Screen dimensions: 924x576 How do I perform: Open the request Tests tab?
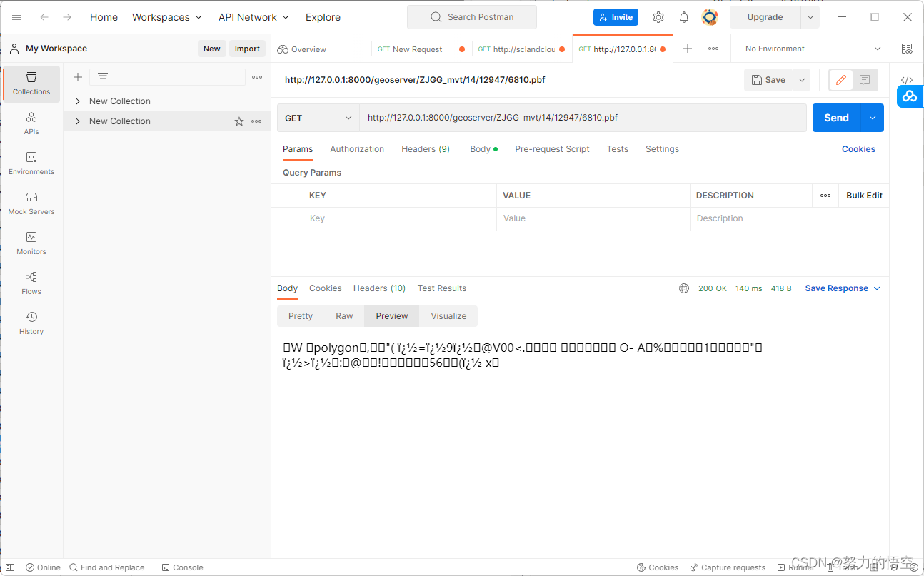618,149
